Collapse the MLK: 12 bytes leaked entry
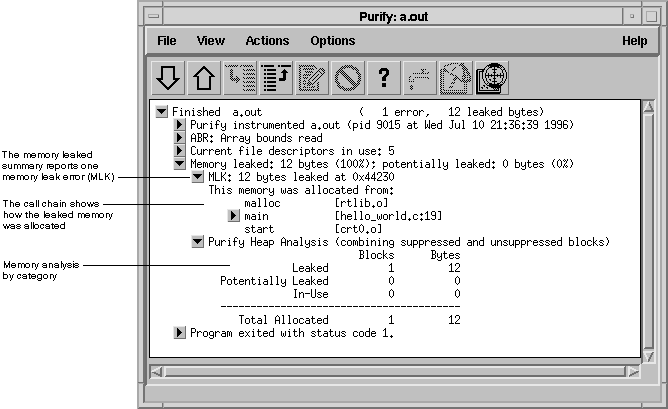 point(197,177)
